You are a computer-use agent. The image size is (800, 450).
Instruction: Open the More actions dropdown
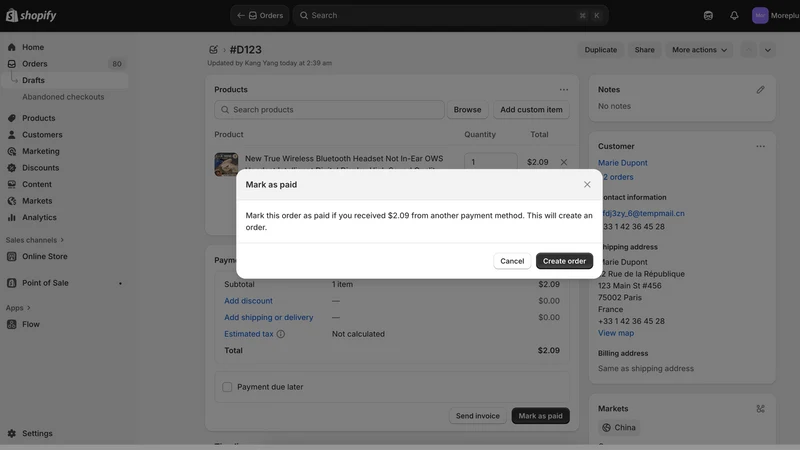point(699,49)
